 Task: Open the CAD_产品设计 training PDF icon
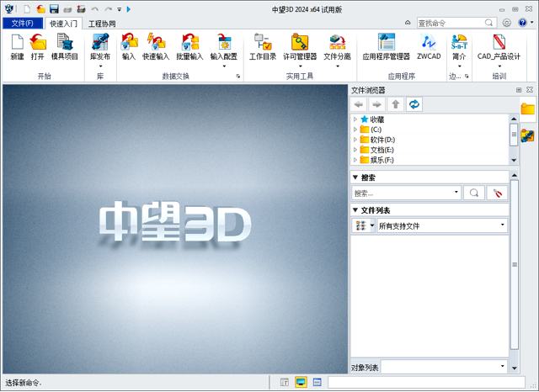pos(499,42)
